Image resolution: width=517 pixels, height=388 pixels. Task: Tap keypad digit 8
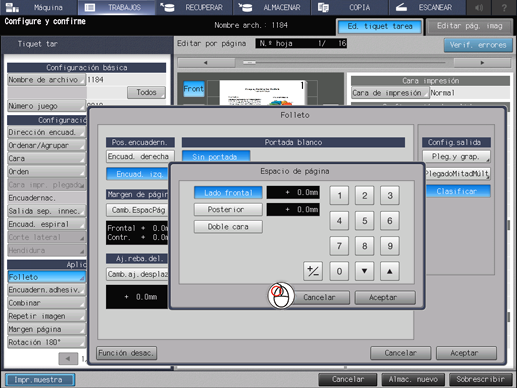[364, 246]
